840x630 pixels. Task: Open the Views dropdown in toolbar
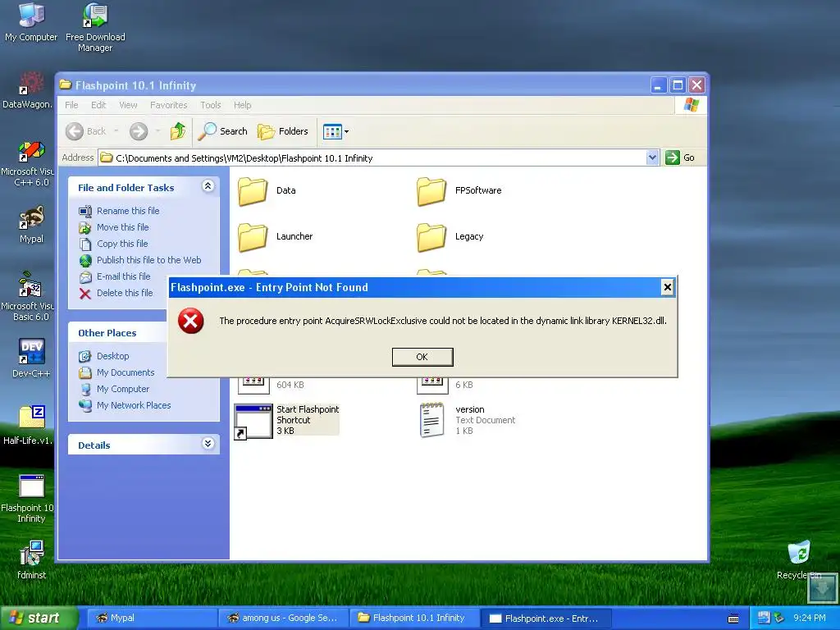click(336, 131)
